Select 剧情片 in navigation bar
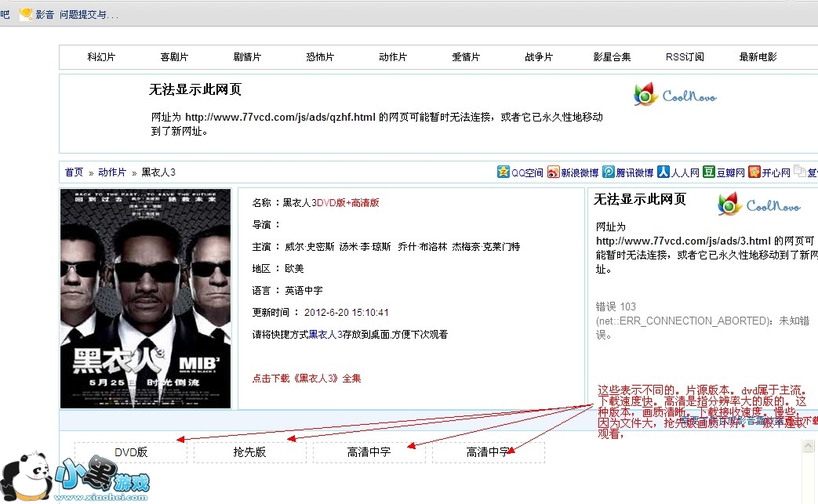 (247, 56)
